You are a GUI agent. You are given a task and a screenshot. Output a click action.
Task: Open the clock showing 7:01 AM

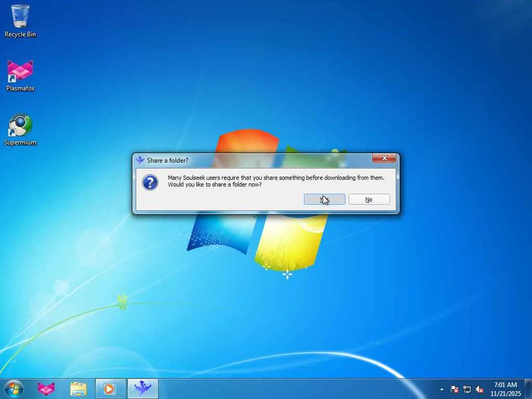click(x=505, y=389)
